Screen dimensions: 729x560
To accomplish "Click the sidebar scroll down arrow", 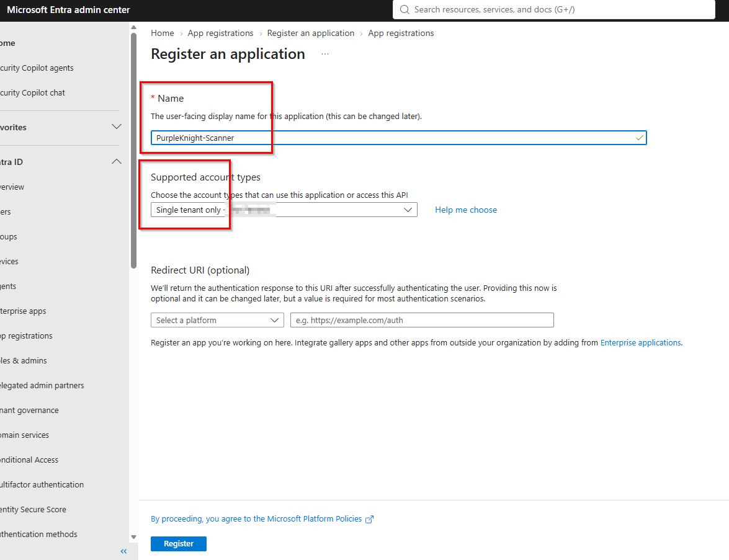I will 134,537.
